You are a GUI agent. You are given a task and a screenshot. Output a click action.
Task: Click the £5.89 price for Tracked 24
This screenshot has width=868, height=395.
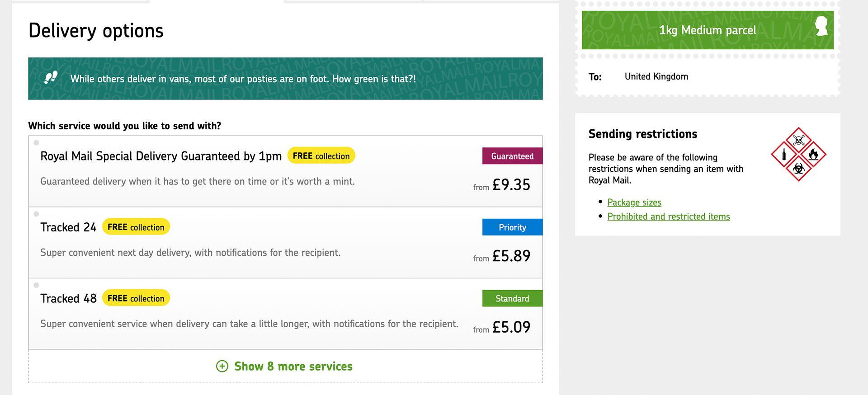coord(511,256)
